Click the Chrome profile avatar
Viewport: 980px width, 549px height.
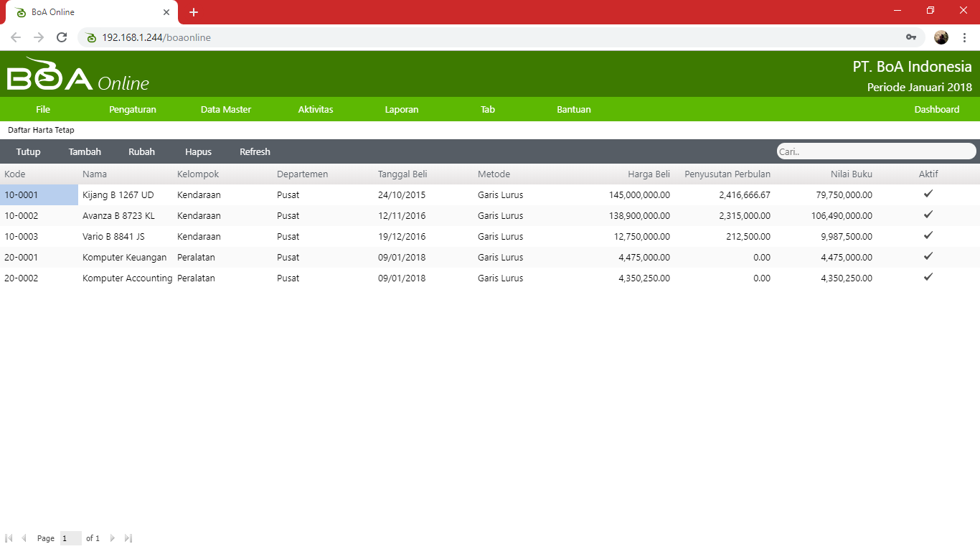(x=941, y=37)
